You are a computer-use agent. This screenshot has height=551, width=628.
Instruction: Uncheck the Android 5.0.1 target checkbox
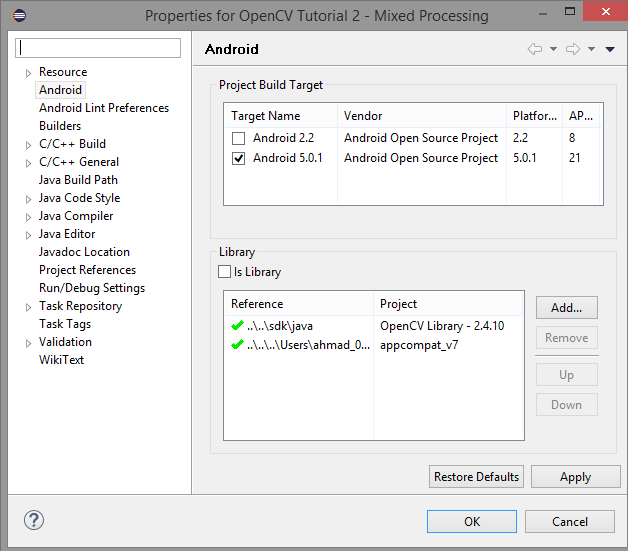[238, 158]
